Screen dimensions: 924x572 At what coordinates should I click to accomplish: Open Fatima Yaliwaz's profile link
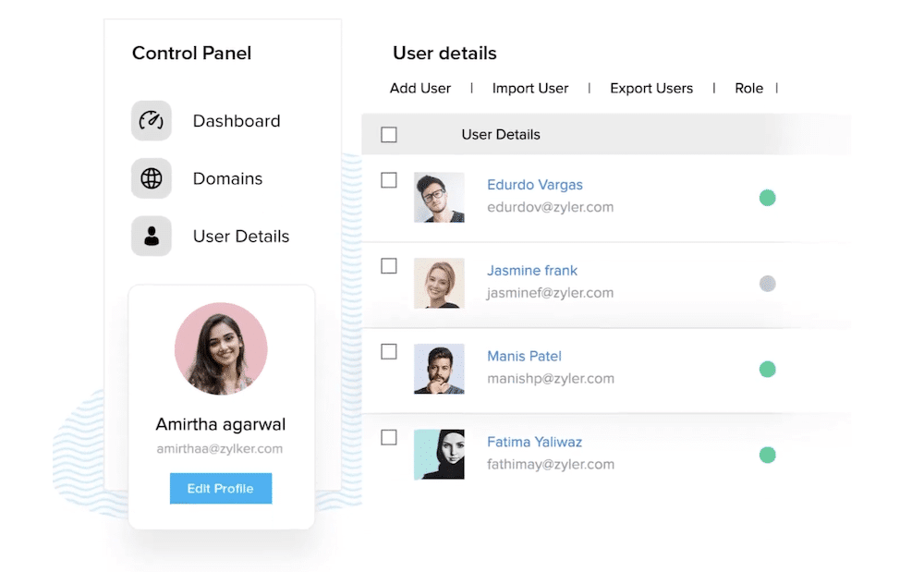coord(535,442)
